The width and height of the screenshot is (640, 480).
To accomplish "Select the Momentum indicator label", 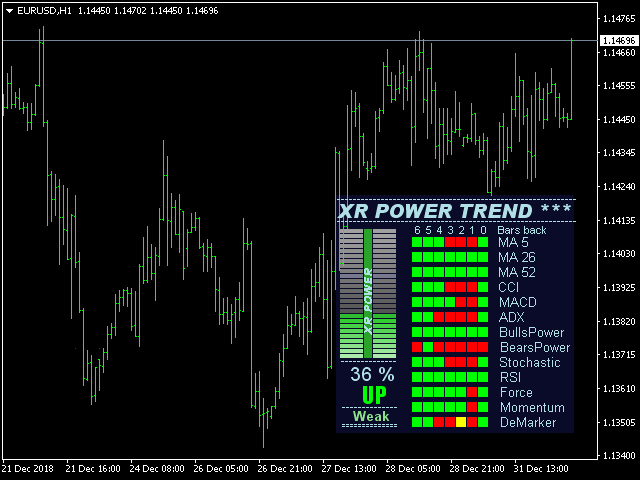I will 533,407.
